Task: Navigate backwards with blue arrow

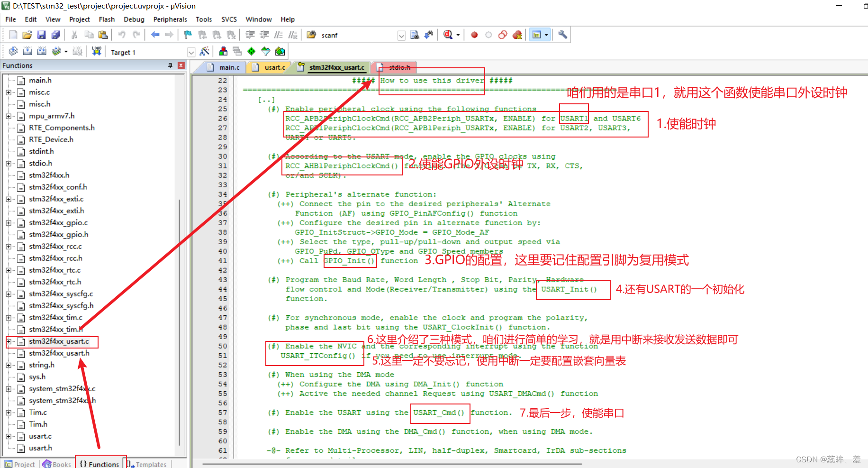Action: point(155,35)
